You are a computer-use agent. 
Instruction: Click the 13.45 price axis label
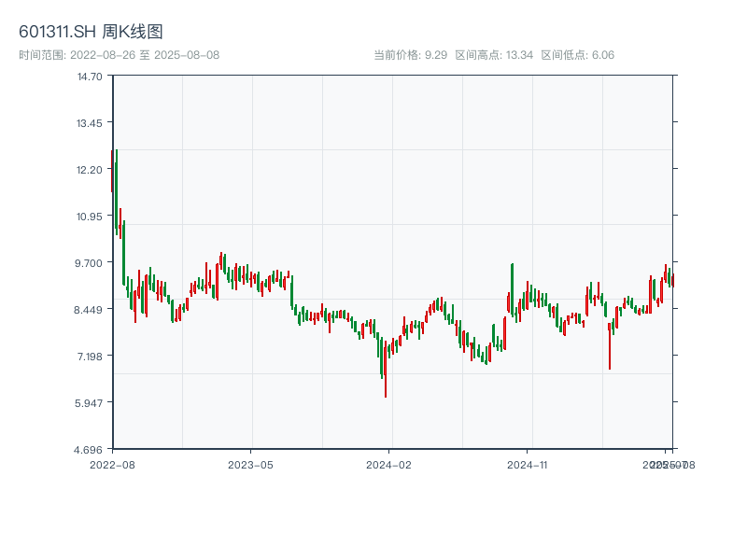90,122
